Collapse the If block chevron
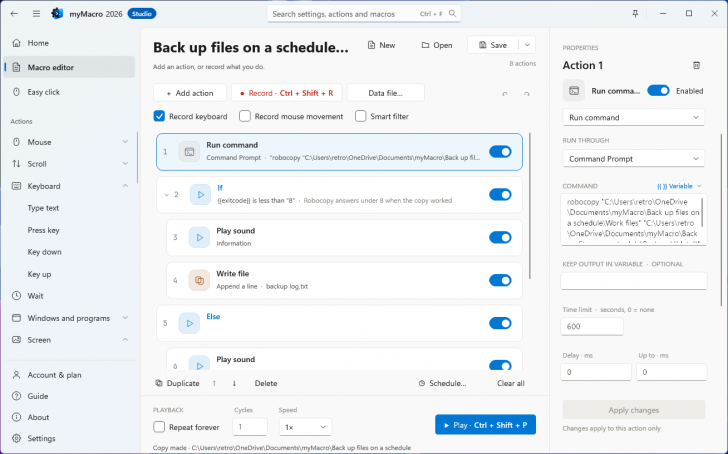Screen dimensions: 728x454 coord(167,195)
